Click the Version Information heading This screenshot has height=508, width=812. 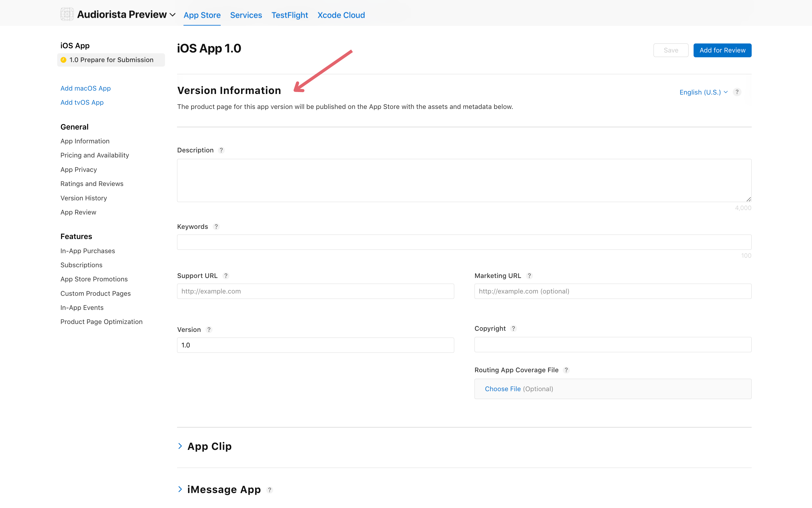pyautogui.click(x=229, y=90)
